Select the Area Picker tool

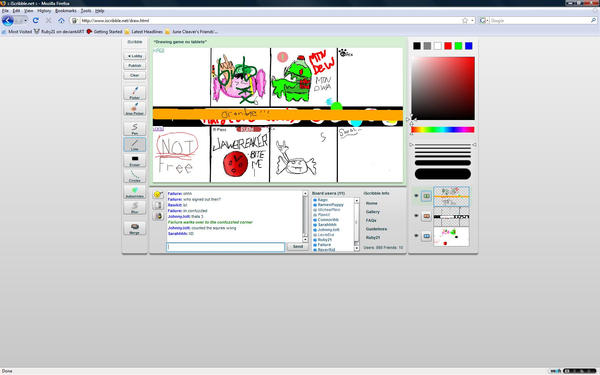click(x=135, y=109)
